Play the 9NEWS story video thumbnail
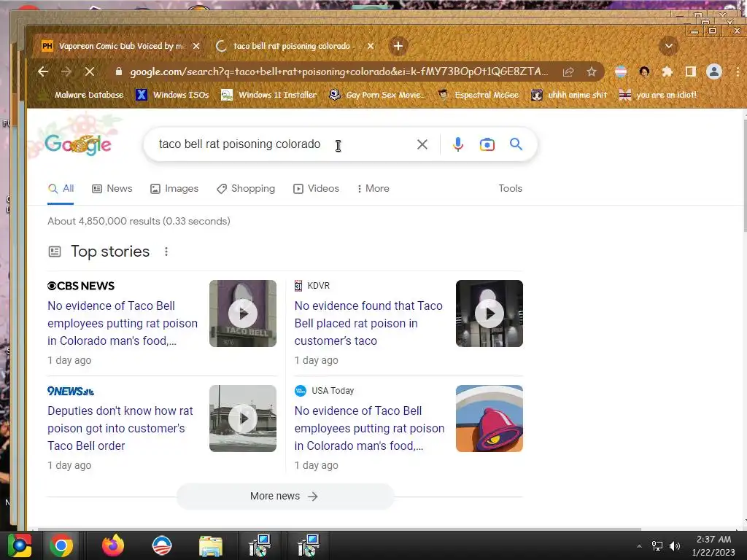The width and height of the screenshot is (747, 560). (x=243, y=419)
